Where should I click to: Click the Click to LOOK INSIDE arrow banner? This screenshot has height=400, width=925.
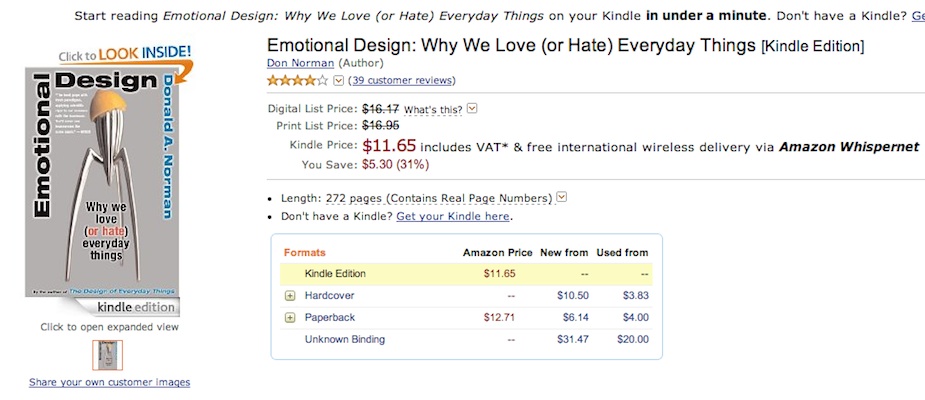point(126,58)
